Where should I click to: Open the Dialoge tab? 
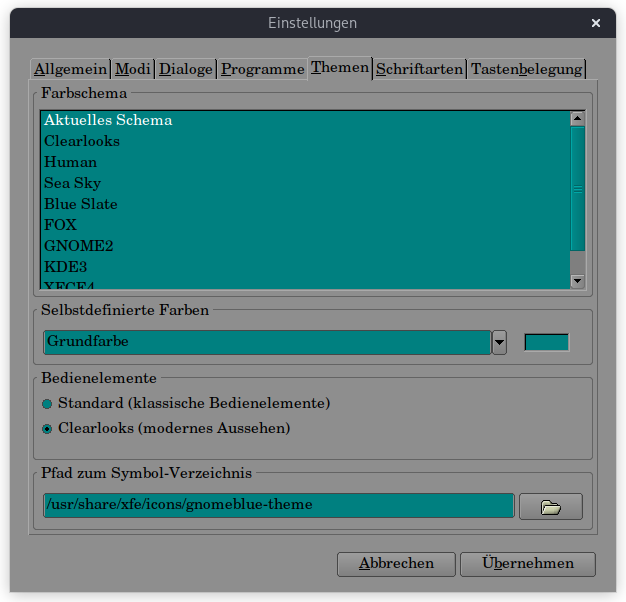(x=186, y=69)
